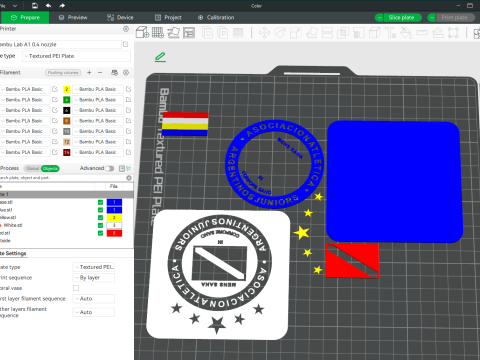Expand the Print plate dropdown arrow
This screenshot has width=480, height=360.
(432, 18)
